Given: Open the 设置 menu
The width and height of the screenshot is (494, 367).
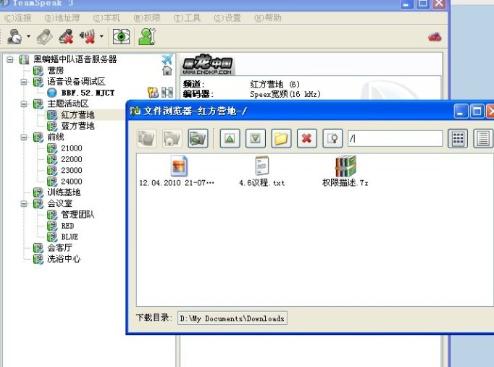Looking at the screenshot, I should [227, 18].
